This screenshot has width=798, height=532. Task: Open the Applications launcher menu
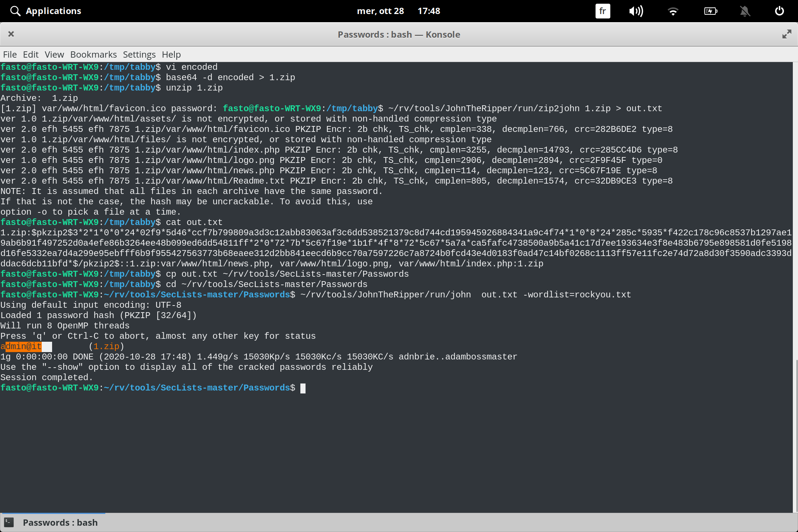pyautogui.click(x=54, y=11)
